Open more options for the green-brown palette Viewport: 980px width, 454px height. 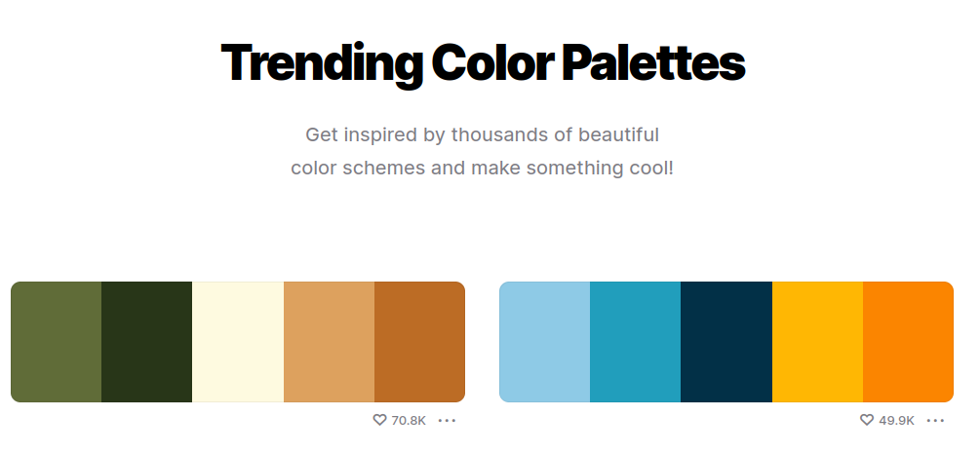[447, 420]
